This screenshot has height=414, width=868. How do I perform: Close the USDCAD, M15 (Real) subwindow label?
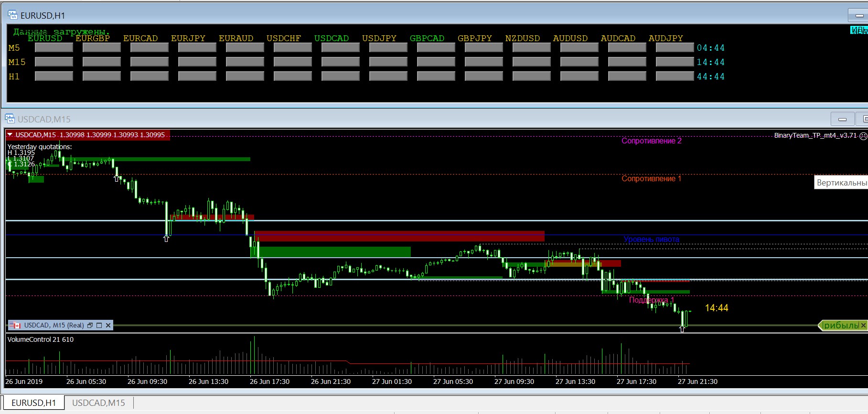(x=108, y=326)
